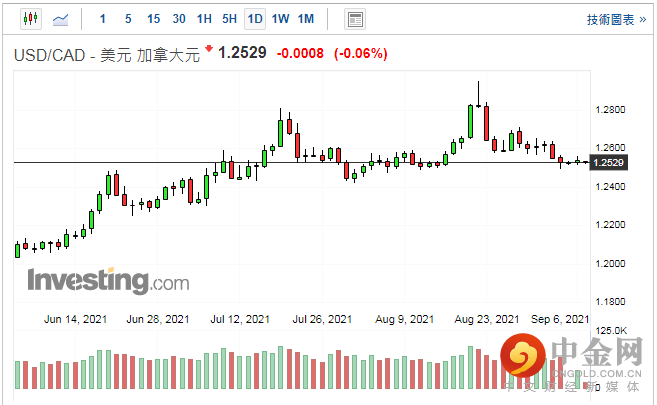Choose the 30 minute timeframe
The width and height of the screenshot is (657, 405).
(178, 19)
